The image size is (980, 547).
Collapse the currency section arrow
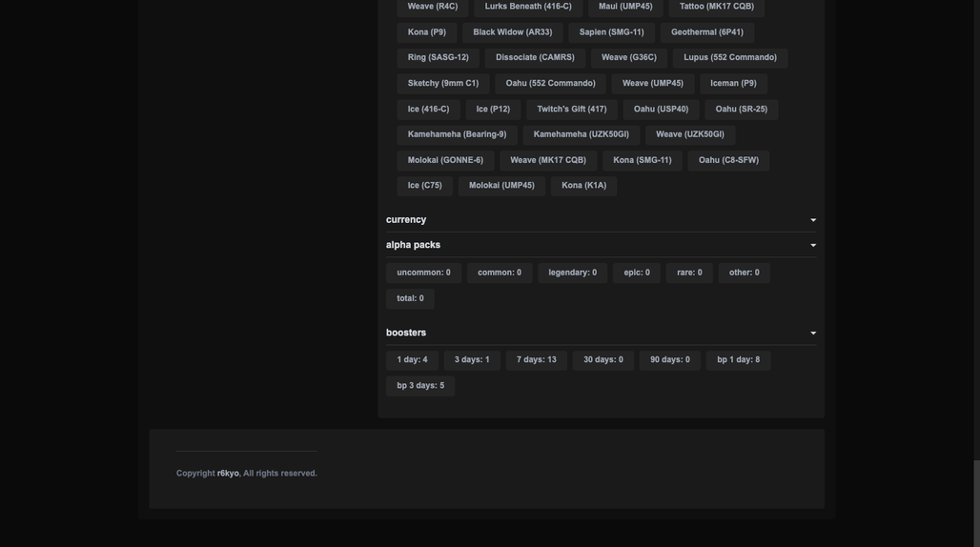pos(813,220)
